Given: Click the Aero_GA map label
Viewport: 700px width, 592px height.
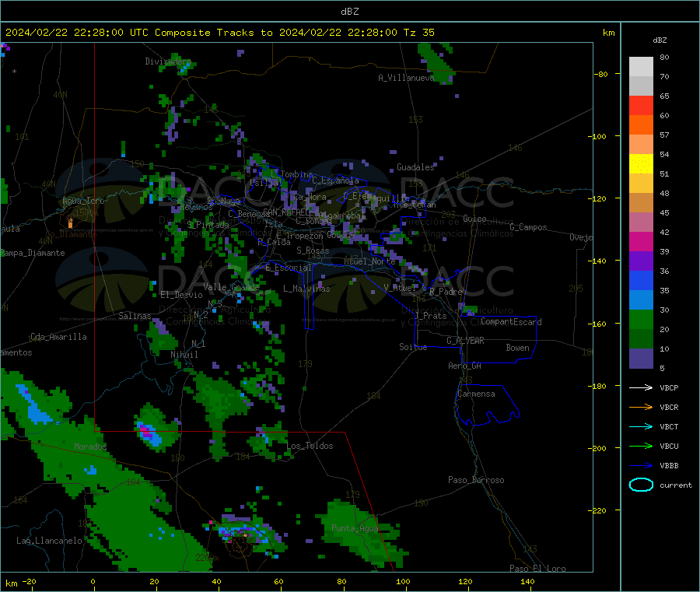Looking at the screenshot, I should [x=465, y=366].
